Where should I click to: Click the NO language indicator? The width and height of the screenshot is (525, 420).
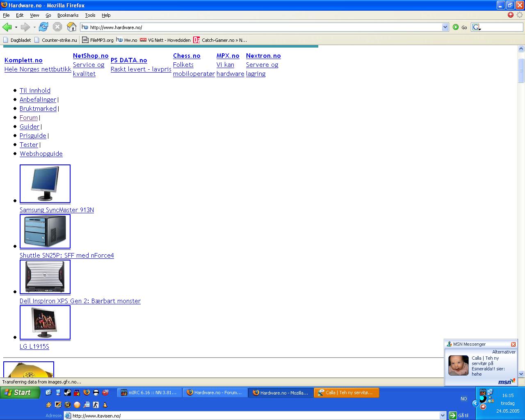(x=463, y=399)
